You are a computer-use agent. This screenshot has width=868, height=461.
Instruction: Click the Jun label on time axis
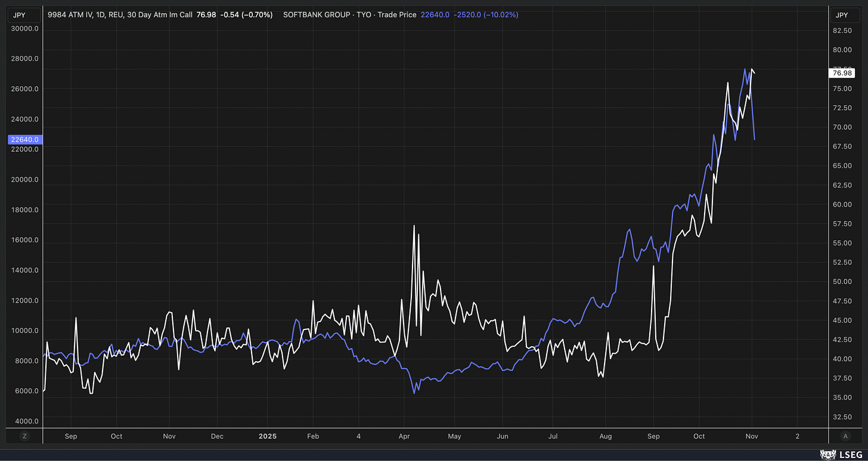pos(503,436)
